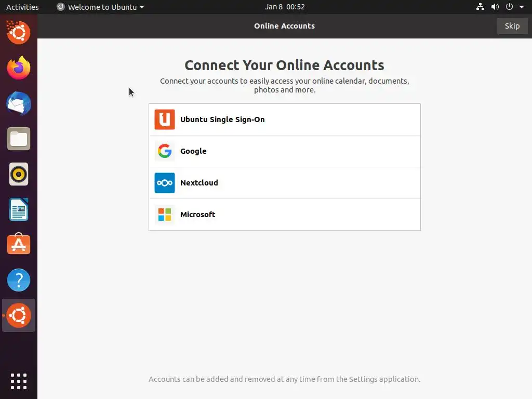Click the Ubuntu Single Sign-On orange icon
532x399 pixels.
coord(165,119)
